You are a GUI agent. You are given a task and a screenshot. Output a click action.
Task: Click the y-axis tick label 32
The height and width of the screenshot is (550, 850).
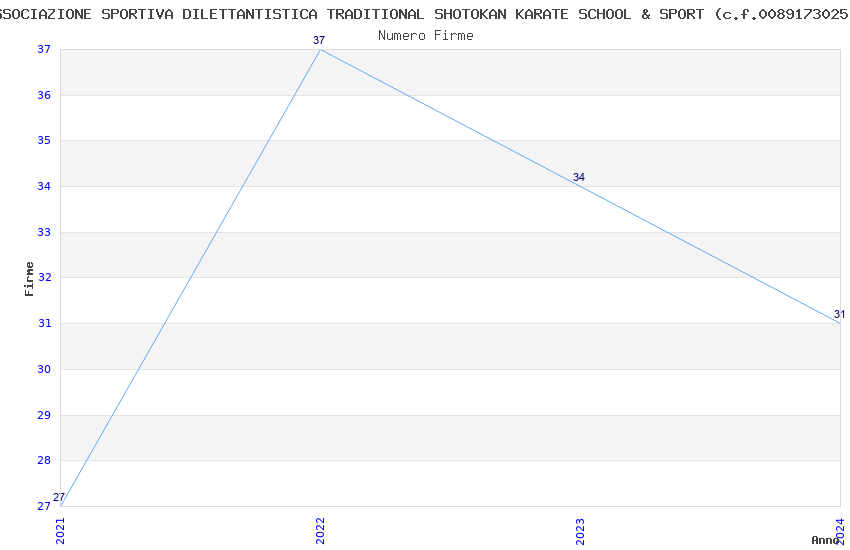tap(43, 278)
